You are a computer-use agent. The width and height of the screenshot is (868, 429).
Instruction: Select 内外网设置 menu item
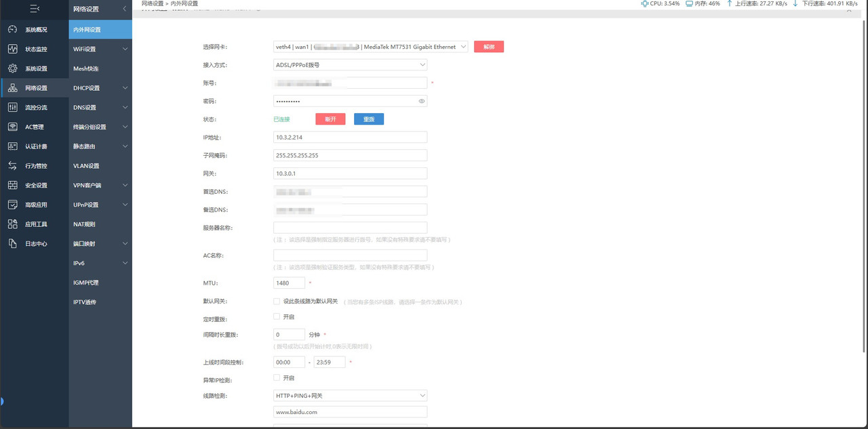(100, 30)
